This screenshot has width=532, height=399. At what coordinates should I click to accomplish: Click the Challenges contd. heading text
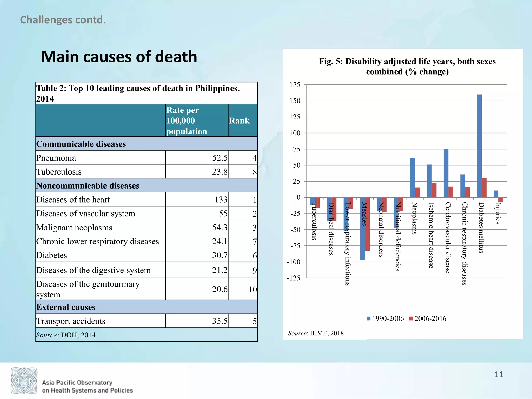click(63, 20)
